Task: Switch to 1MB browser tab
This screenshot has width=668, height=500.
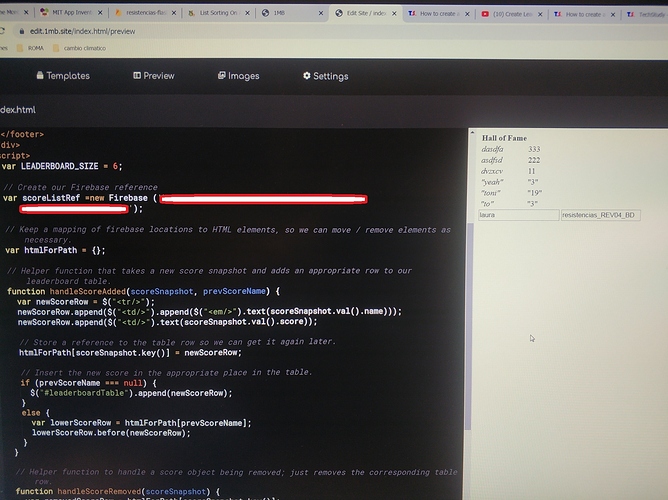Action: (x=292, y=13)
